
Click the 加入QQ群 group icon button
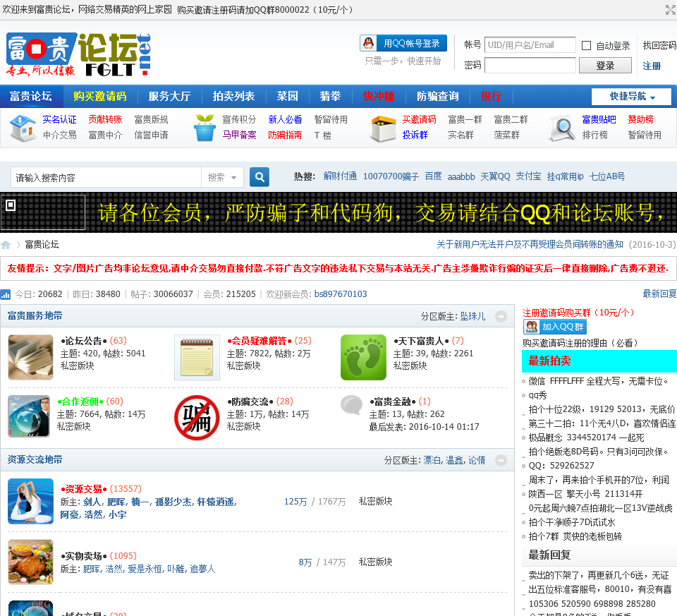coord(555,327)
